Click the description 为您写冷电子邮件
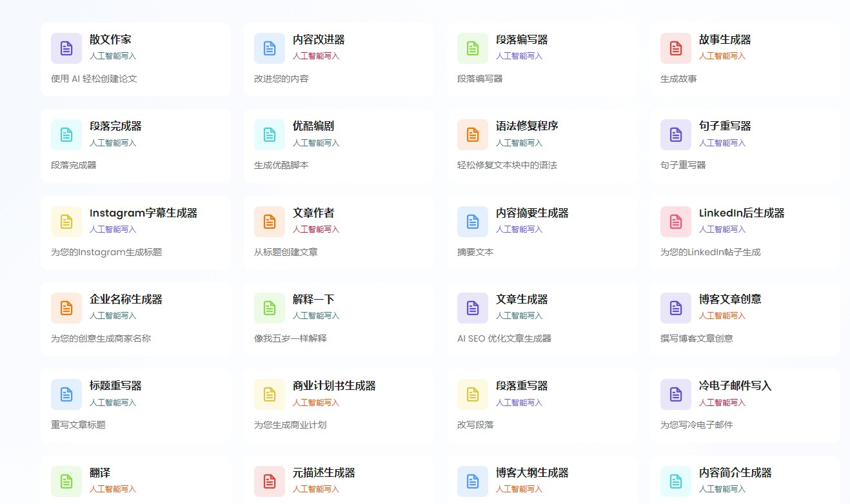This screenshot has width=850, height=504. 697,425
